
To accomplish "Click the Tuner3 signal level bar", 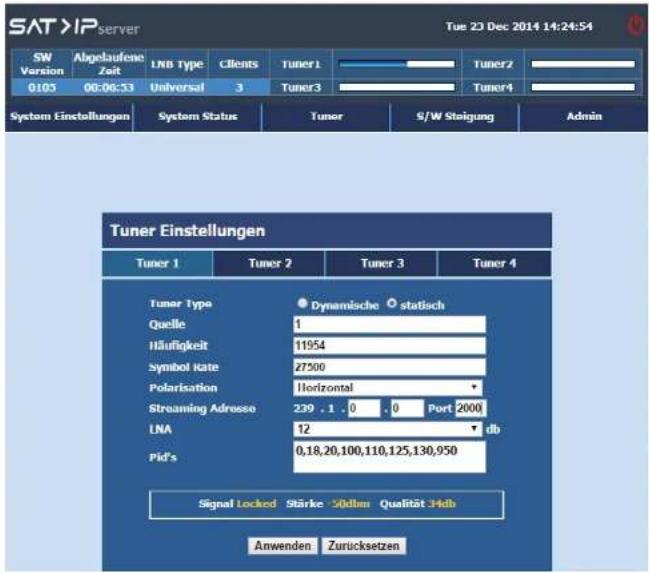I will click(397, 87).
